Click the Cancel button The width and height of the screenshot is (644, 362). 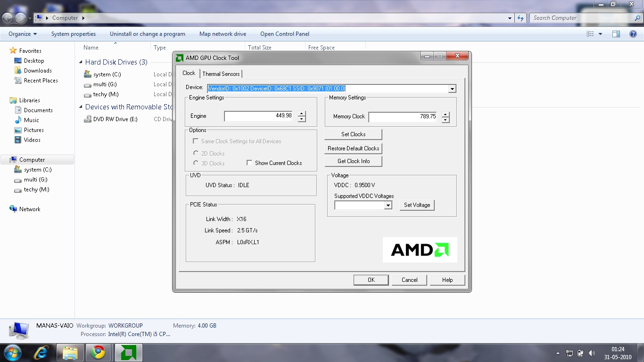pos(410,280)
